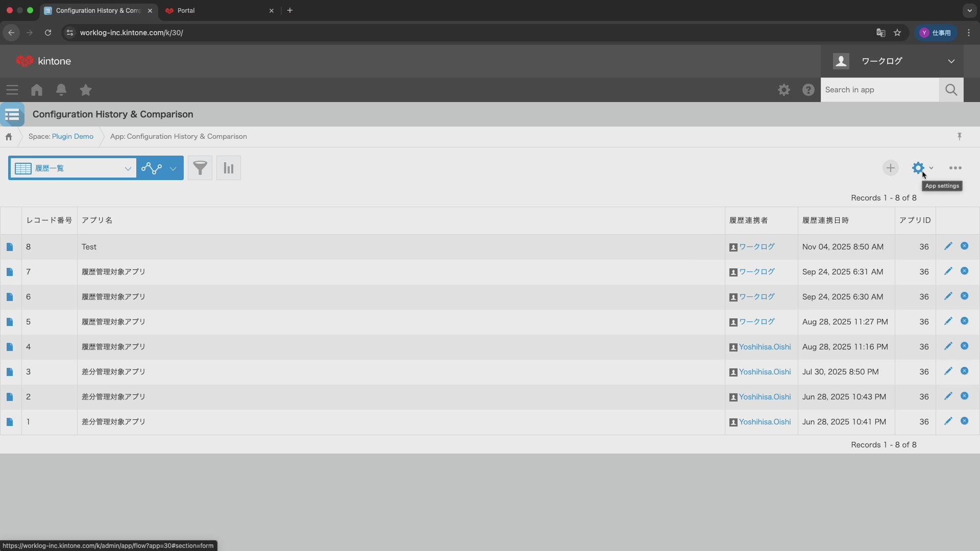Viewport: 980px width, 551px height.
Task: Open App settings gear icon
Action: click(918, 168)
